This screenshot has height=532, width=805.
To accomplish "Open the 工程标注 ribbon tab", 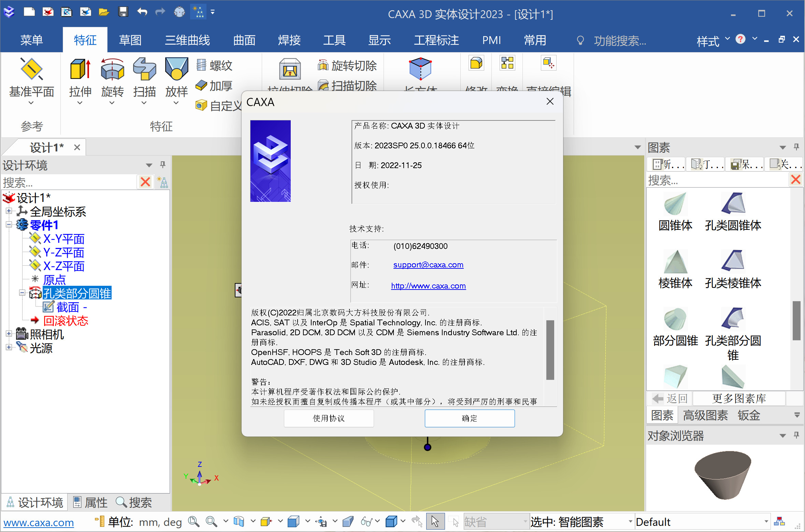I will [x=436, y=40].
